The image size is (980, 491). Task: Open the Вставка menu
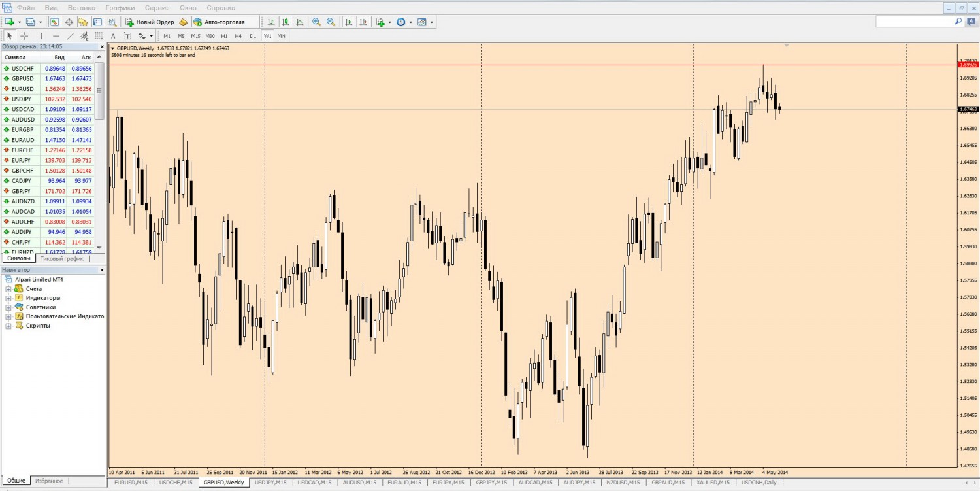(82, 8)
